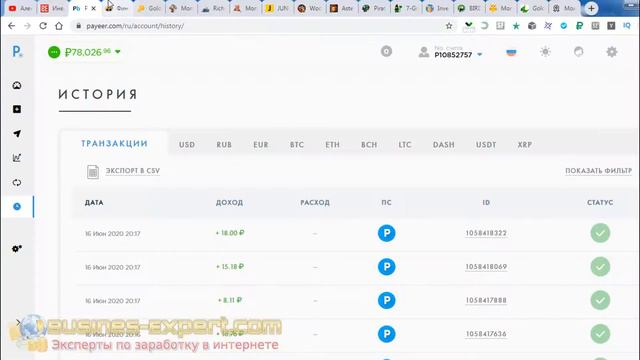Switch to the USD tab
Image resolution: width=640 pixels, height=360 pixels.
point(187,144)
